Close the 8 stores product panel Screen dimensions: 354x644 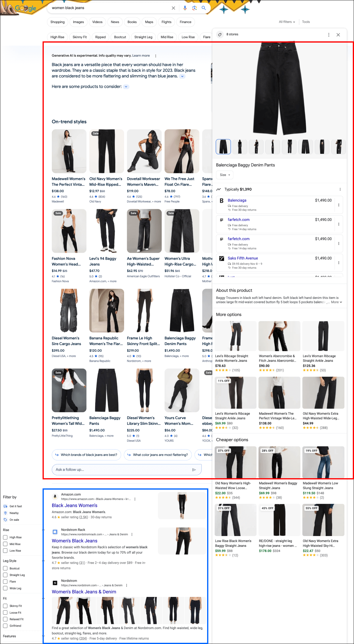(338, 35)
